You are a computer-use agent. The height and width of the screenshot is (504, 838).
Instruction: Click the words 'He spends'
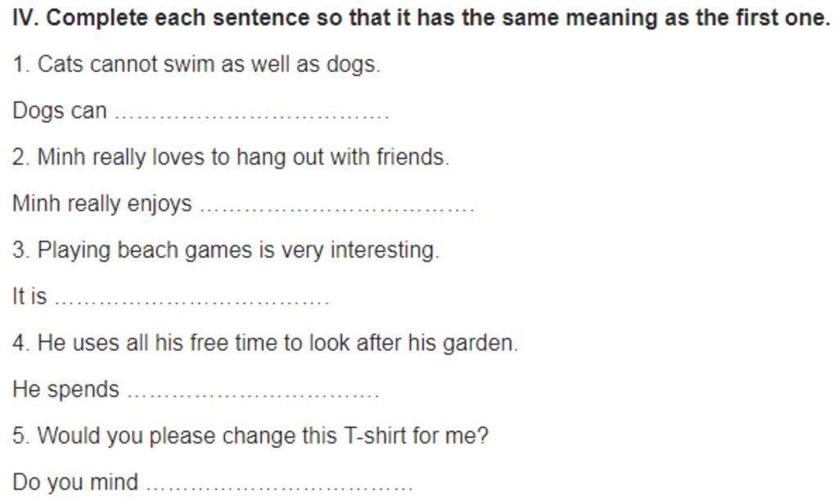pyautogui.click(x=65, y=389)
